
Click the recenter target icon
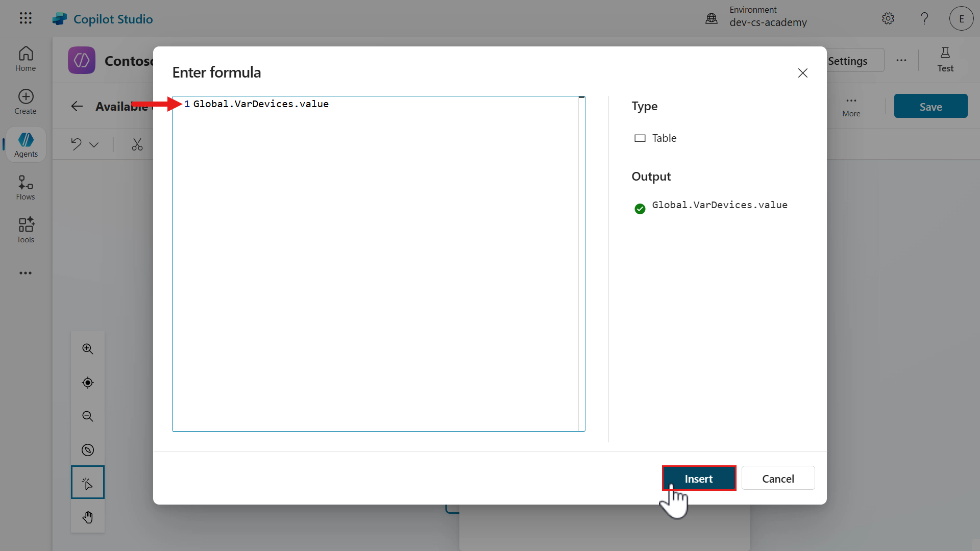coord(88,383)
